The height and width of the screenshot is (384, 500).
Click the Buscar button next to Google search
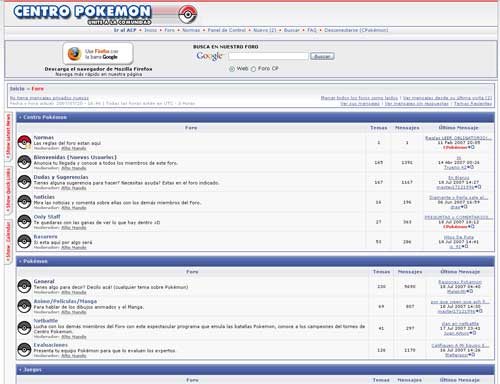pyautogui.click(x=322, y=56)
